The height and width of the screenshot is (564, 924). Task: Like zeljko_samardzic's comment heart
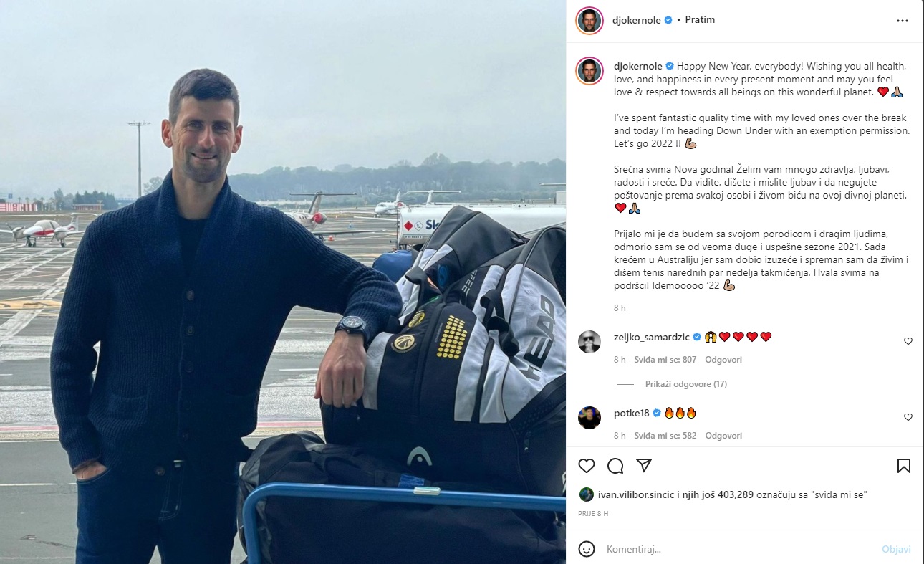tap(908, 341)
